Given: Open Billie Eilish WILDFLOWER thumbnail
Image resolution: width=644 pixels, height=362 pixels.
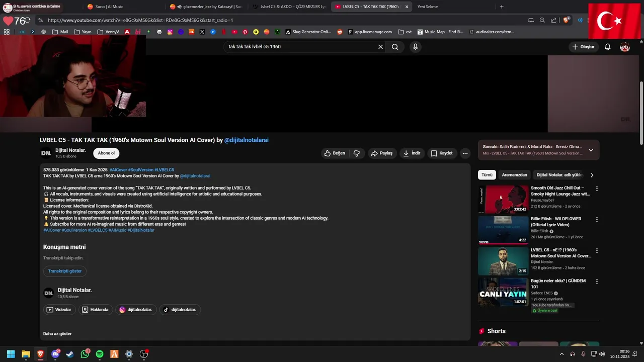Looking at the screenshot, I should [503, 230].
